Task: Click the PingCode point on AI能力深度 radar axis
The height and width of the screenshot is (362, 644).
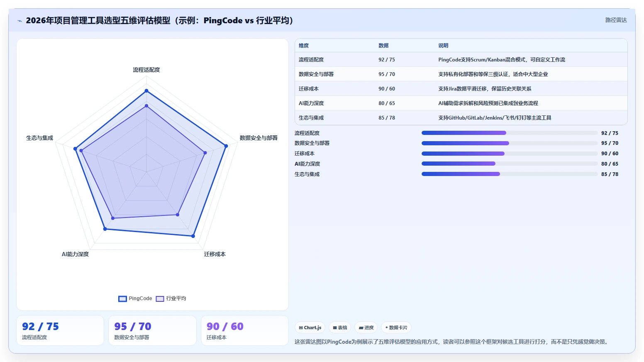Action: coord(105,229)
